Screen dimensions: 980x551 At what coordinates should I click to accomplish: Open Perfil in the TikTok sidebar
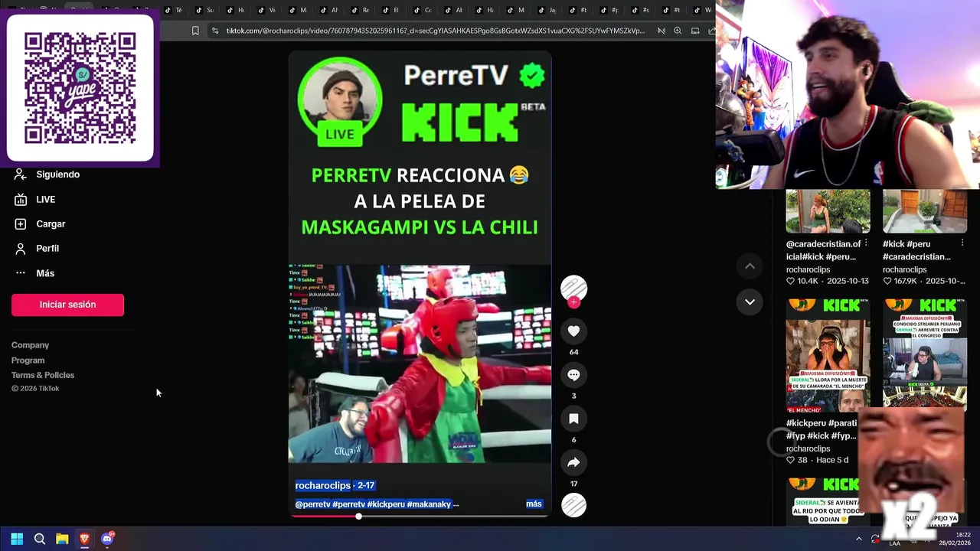(x=37, y=249)
